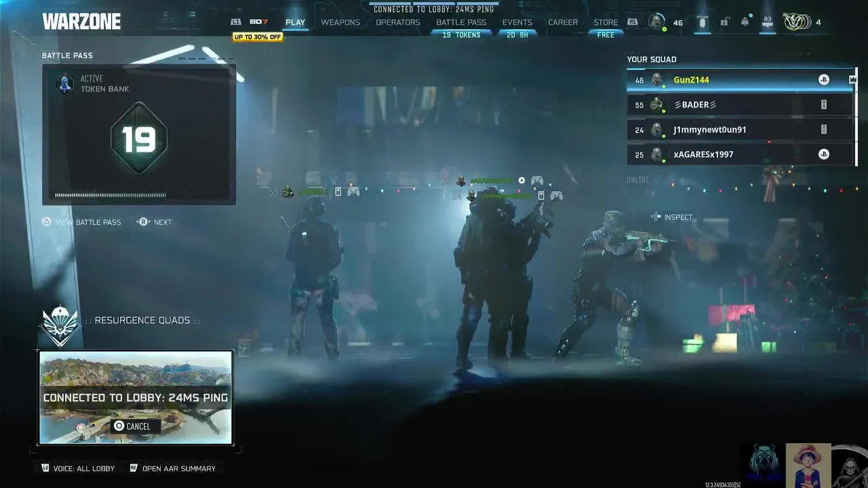This screenshot has height=488, width=868.
Task: Click the token bank emblem icon
Action: (x=65, y=84)
